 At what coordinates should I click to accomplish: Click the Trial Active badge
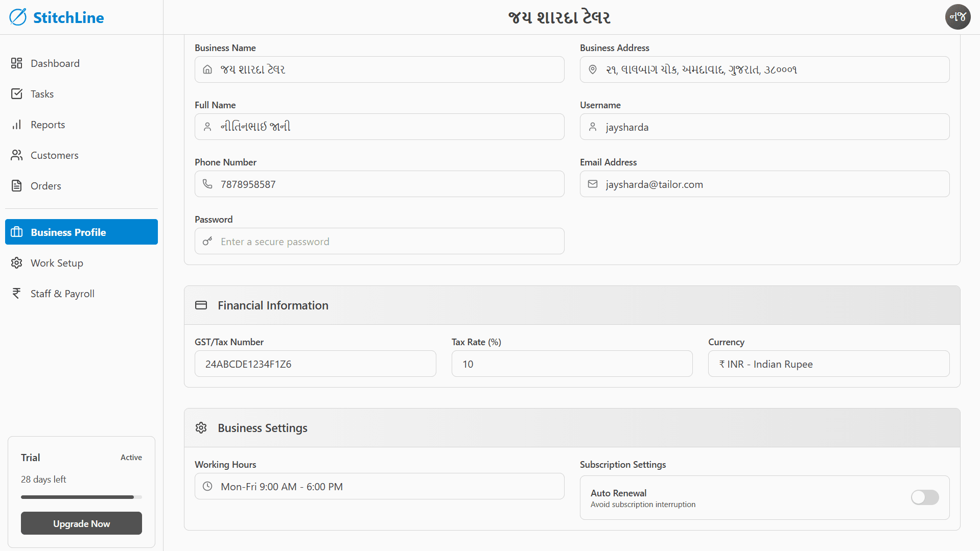click(131, 457)
